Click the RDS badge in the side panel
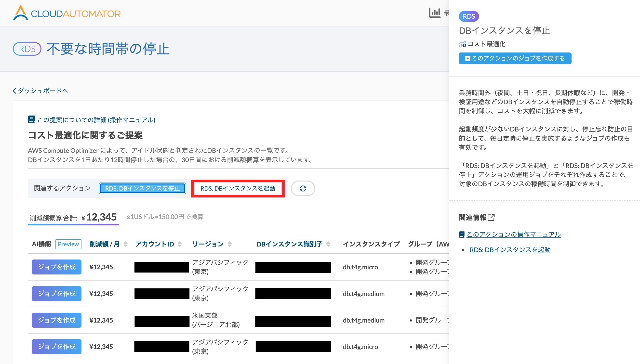This screenshot has height=364, width=640. click(469, 16)
